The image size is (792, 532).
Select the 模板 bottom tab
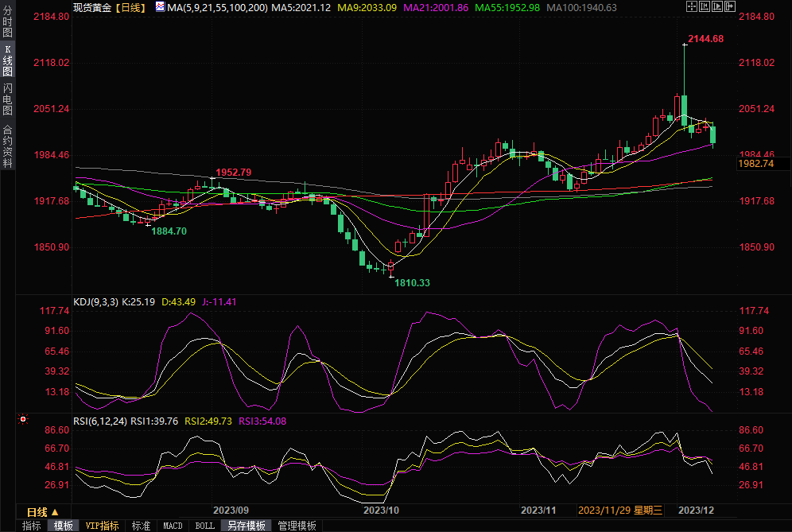(63, 526)
